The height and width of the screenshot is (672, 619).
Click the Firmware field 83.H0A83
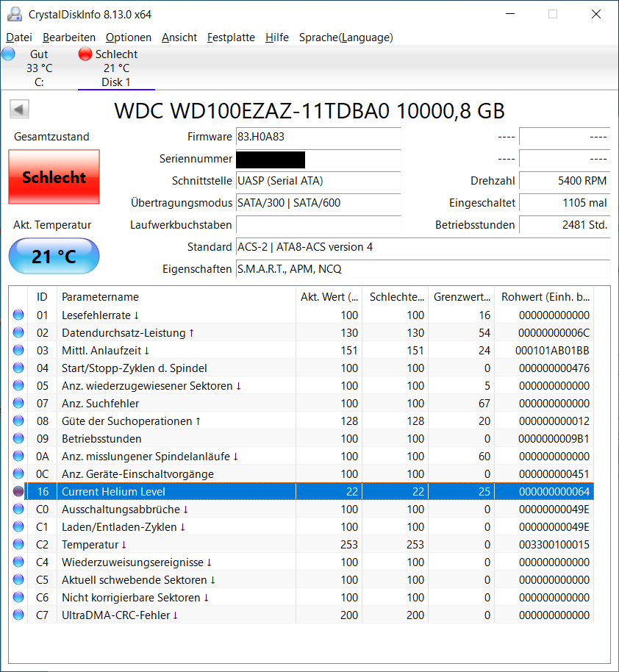tap(318, 137)
